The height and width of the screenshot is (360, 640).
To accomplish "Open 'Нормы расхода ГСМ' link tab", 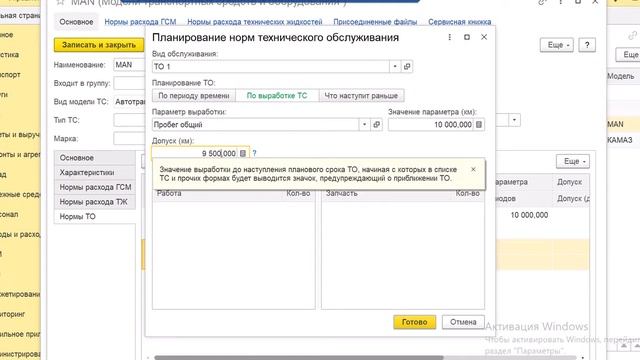I will [x=140, y=22].
